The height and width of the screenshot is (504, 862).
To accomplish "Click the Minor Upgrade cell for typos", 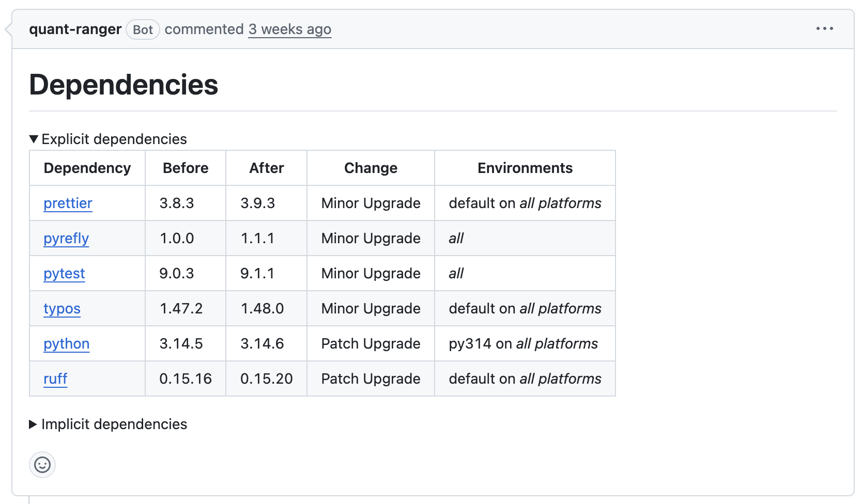I will coord(371,309).
